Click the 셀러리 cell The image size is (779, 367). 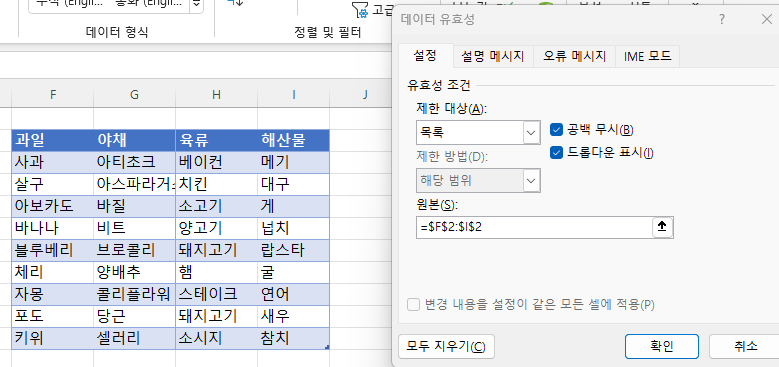click(x=135, y=338)
